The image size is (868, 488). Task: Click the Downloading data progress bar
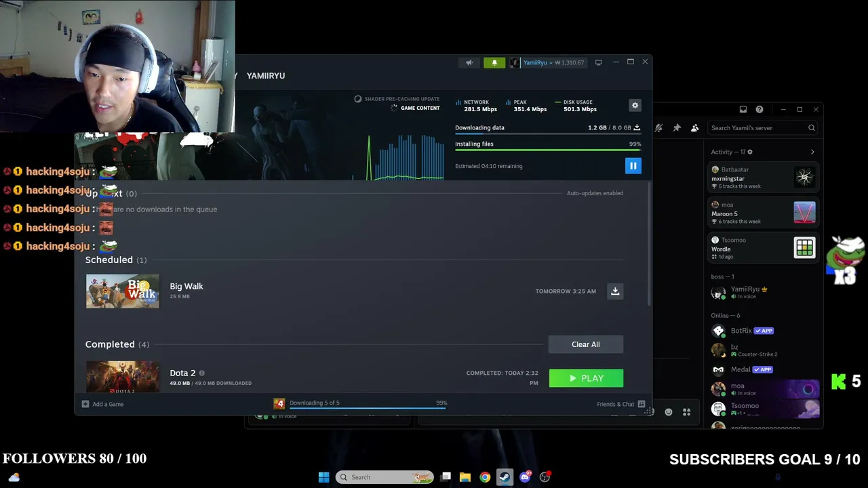pos(548,134)
